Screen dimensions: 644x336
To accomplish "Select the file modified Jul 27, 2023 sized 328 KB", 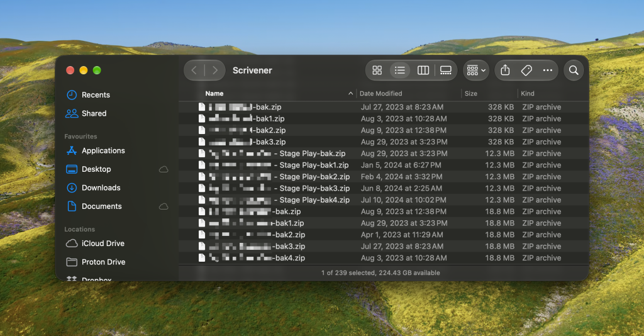I will (384, 107).
